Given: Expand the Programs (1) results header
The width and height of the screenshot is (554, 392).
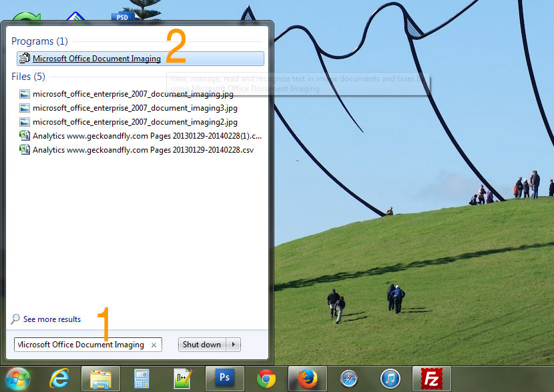Looking at the screenshot, I should (x=39, y=41).
